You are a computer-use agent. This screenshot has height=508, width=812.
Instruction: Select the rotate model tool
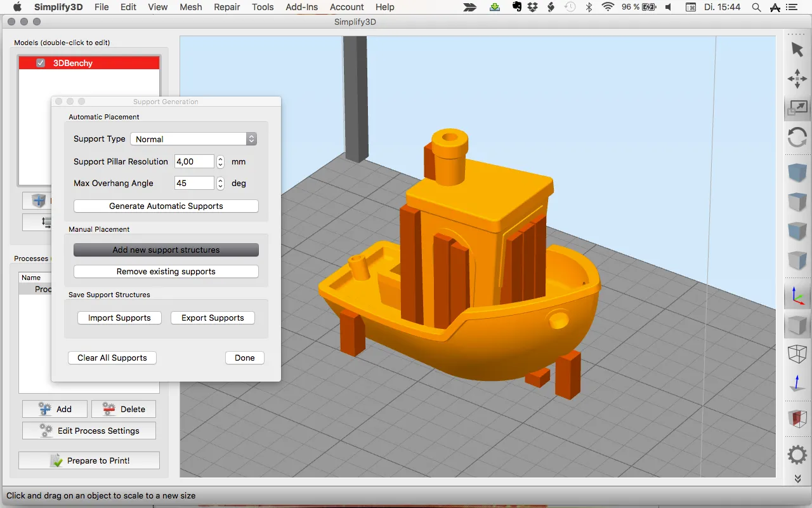pyautogui.click(x=797, y=138)
